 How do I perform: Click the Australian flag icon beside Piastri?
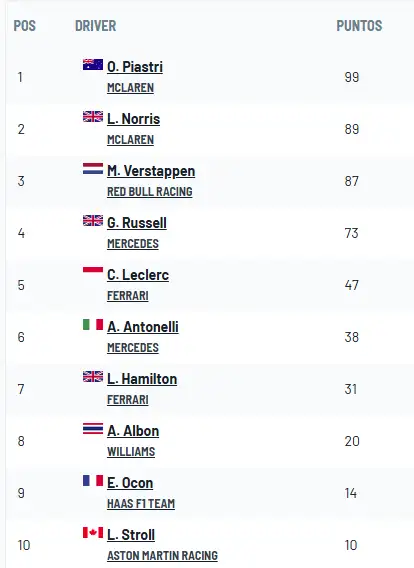click(93, 64)
